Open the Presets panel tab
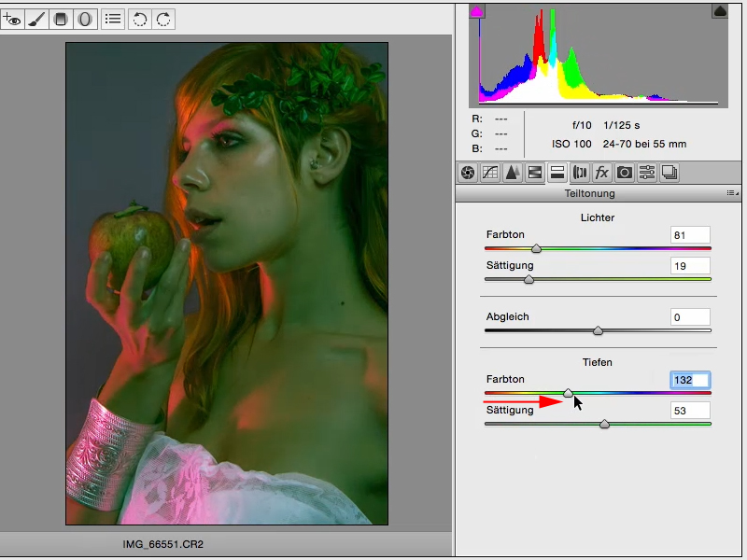Viewport: 747px width, 560px height. tap(647, 173)
